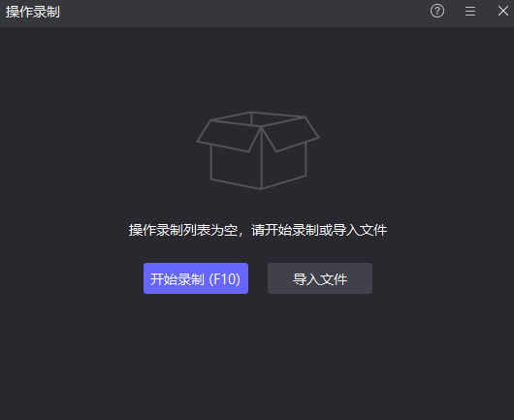Screen dimensions: 514x420
Task: Click the gray button right of 开始录制
Action: click(x=320, y=278)
